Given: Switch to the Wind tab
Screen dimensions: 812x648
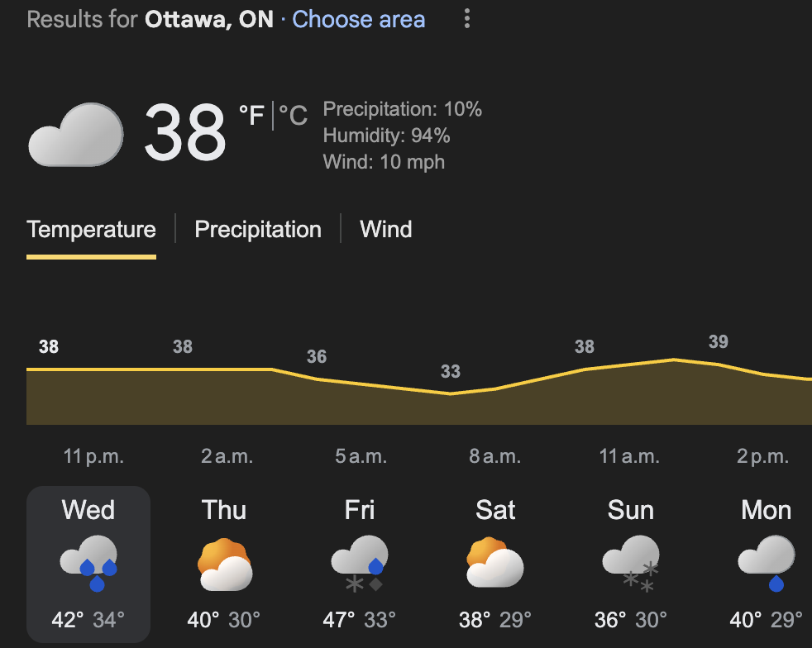Looking at the screenshot, I should click(x=386, y=229).
